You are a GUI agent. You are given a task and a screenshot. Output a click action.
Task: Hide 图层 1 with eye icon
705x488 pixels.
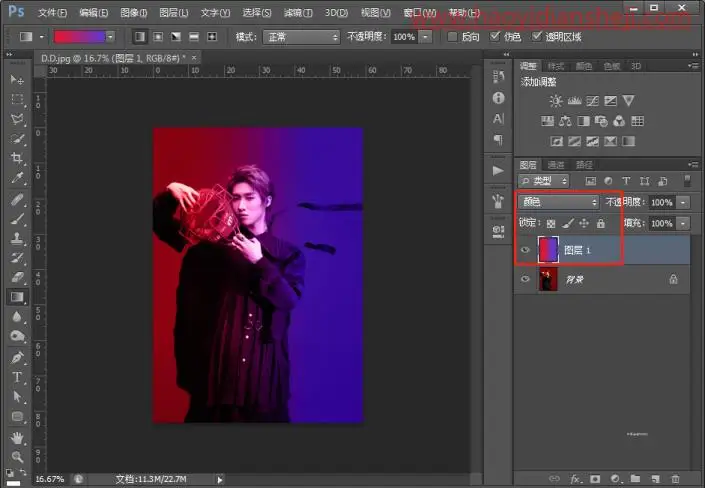tap(525, 250)
